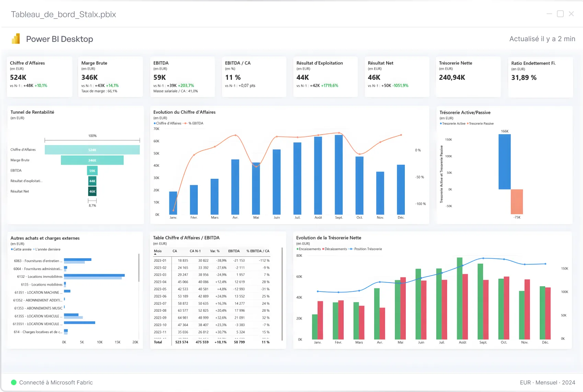Select the 44K Résultat d'exploitation funnel bar
This screenshot has height=392, width=583.
[x=92, y=181]
